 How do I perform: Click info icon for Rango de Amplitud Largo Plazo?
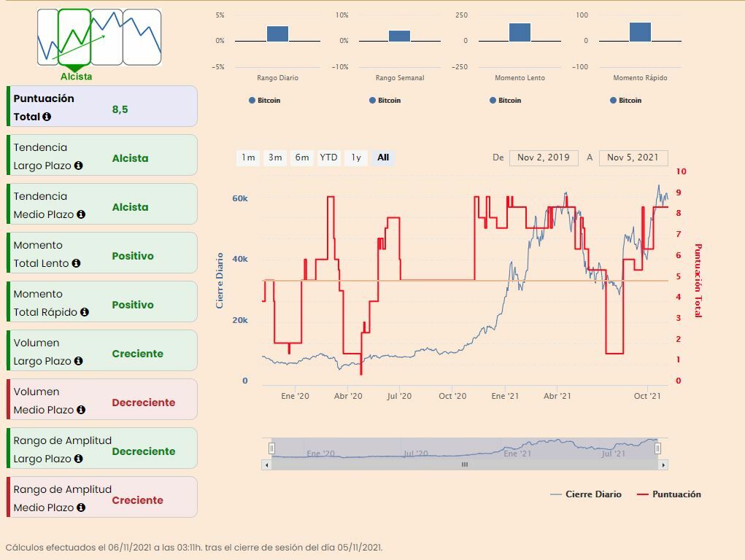(78, 459)
